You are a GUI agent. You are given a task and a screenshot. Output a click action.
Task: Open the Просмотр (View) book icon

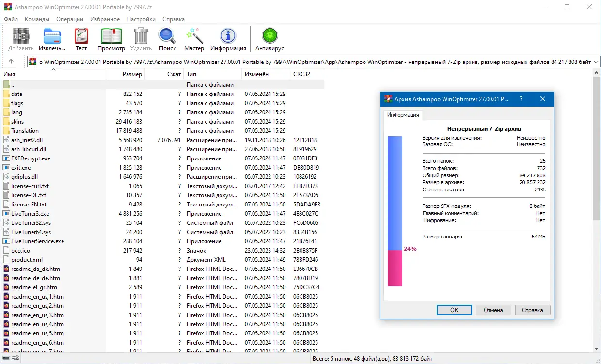point(111,36)
